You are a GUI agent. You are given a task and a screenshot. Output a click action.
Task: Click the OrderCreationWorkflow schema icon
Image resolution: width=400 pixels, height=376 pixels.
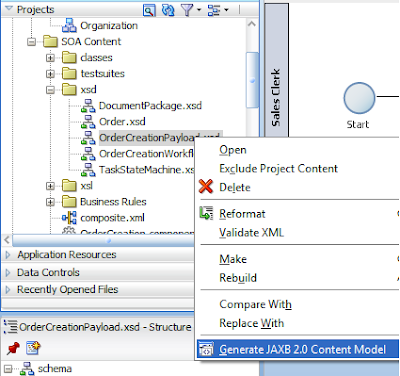(x=88, y=154)
